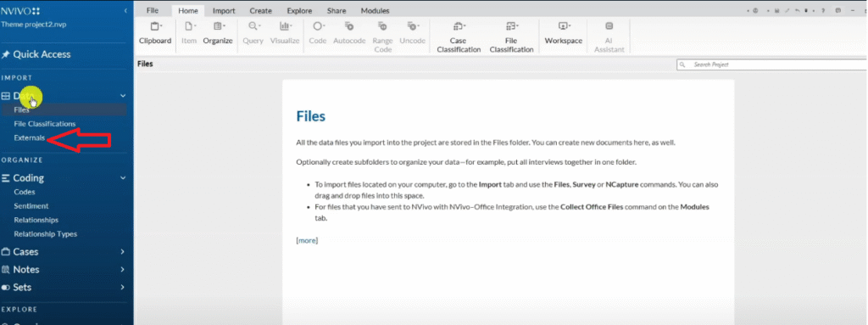868x325 pixels.
Task: Click the help question mark icon
Action: pyautogui.click(x=822, y=10)
